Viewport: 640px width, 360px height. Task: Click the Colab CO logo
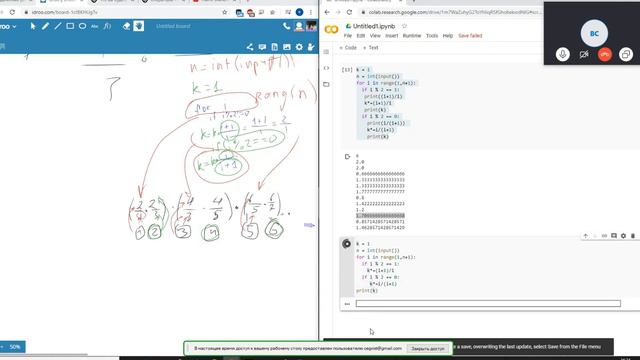click(331, 29)
